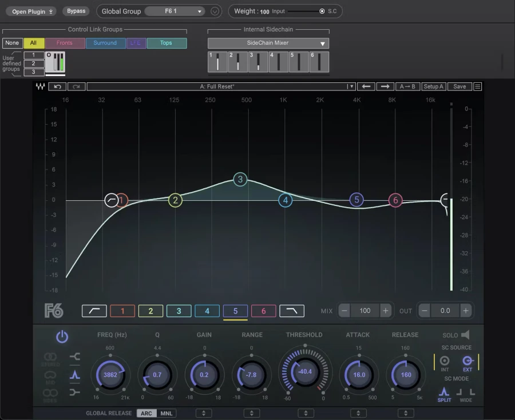Expand the preset name dropdown arrow
This screenshot has width=515, height=420.
tap(351, 87)
